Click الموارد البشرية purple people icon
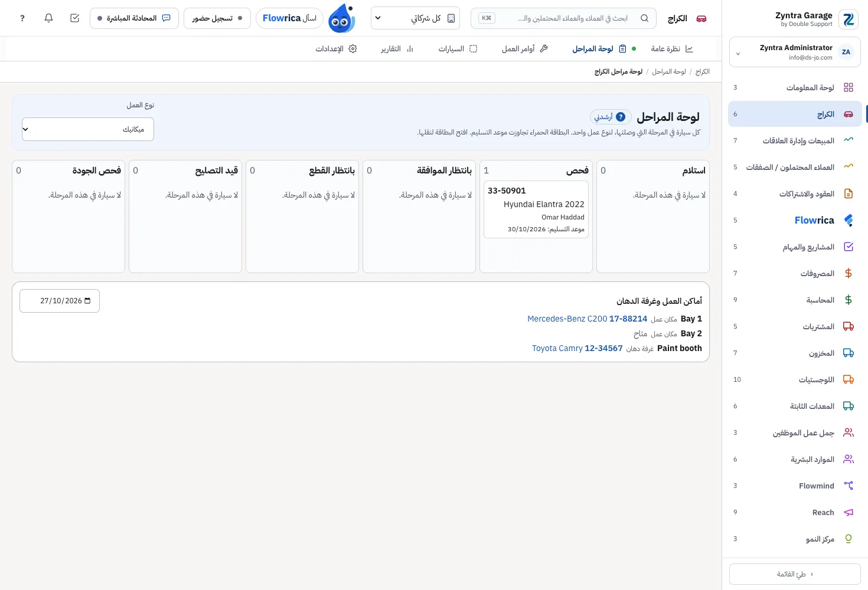Screen dimensions: 868x590 [849, 459]
